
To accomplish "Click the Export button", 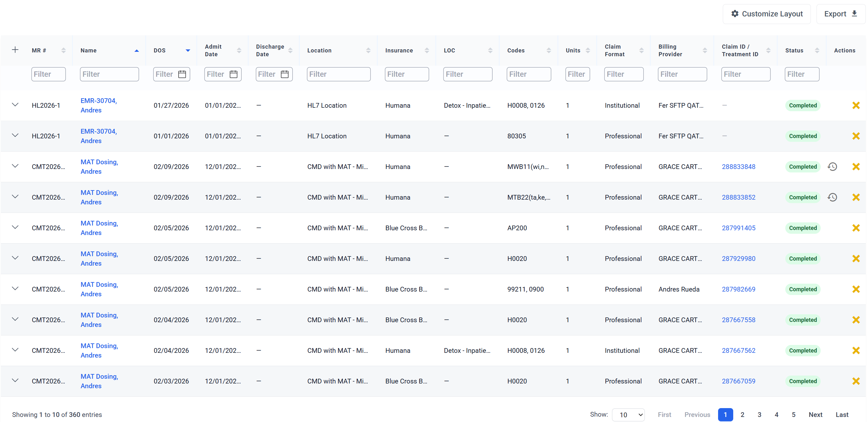I will (x=840, y=14).
